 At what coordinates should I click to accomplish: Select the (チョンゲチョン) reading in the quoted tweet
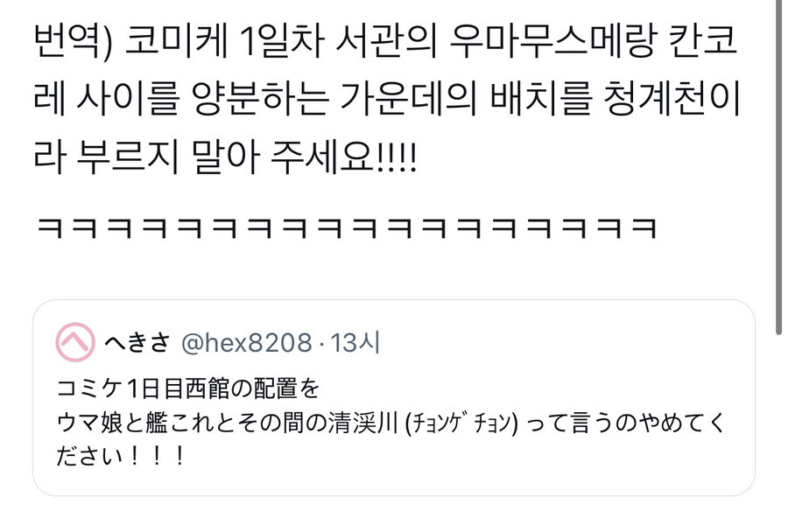[461, 423]
